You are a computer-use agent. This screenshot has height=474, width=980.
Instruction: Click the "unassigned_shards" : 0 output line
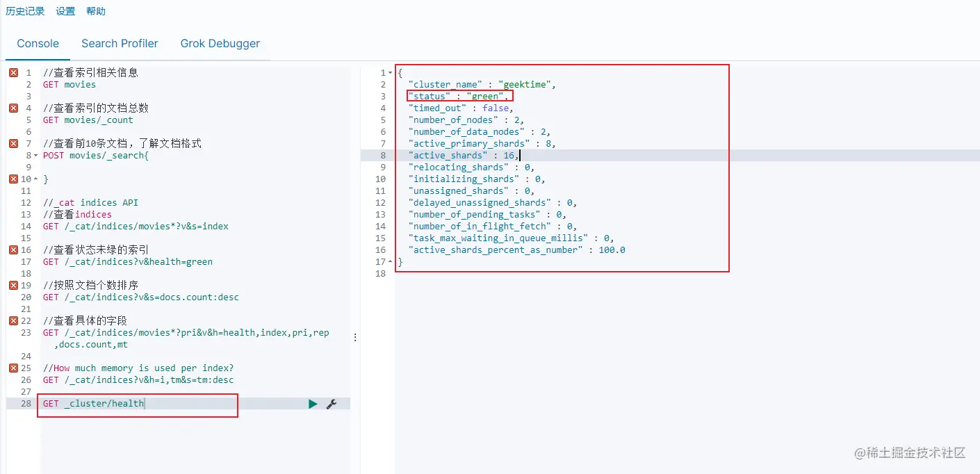pyautogui.click(x=472, y=191)
